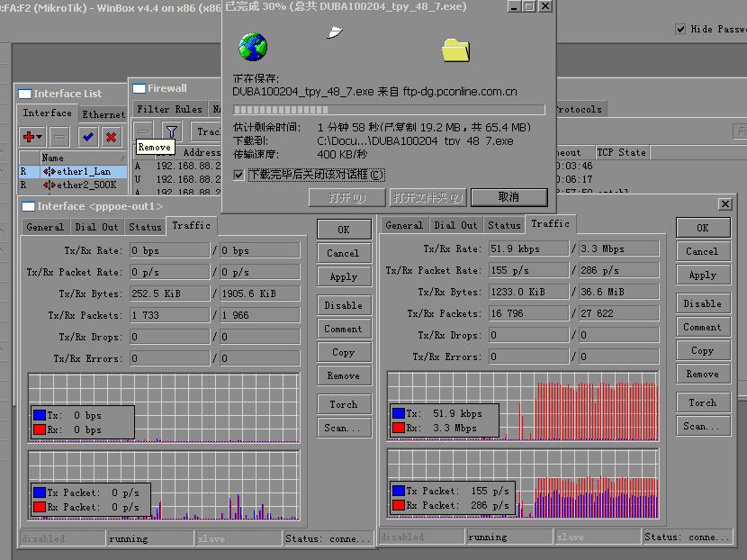Open Status tab in pppoe-out1 window

coord(145,227)
